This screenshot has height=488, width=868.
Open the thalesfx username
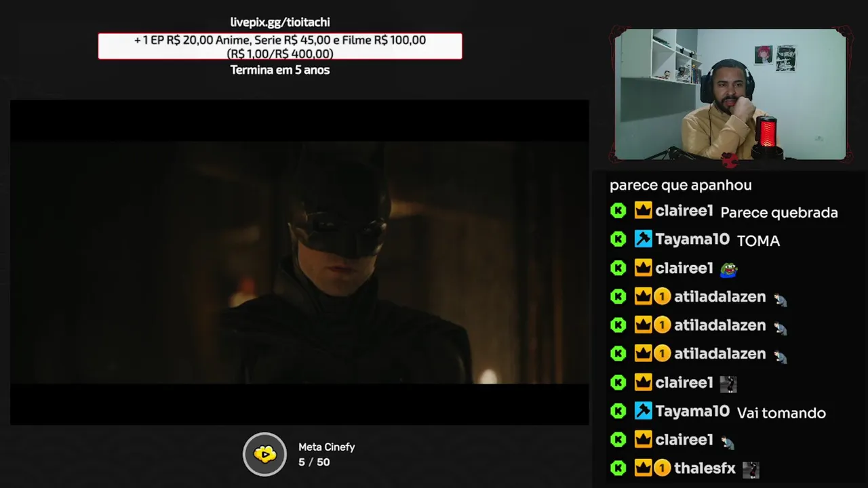[705, 468]
